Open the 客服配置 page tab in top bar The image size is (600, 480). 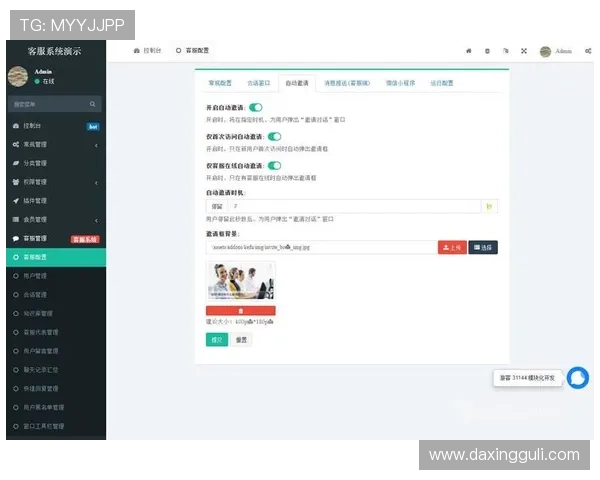pyautogui.click(x=192, y=51)
